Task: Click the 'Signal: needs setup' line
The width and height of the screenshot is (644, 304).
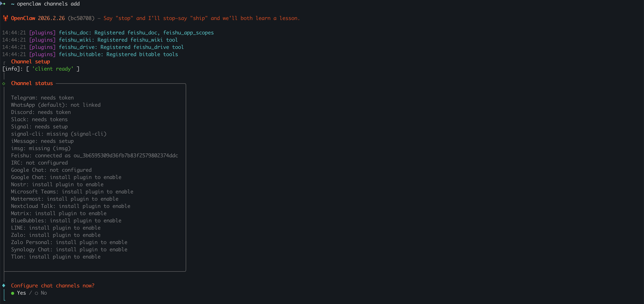Action: (x=39, y=127)
